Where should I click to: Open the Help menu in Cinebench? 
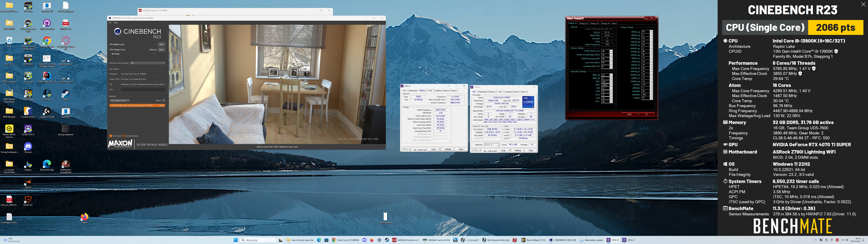116,23
